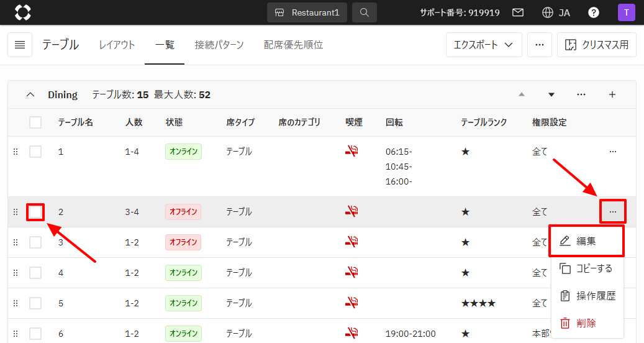This screenshot has width=644, height=343.
Task: Click the drag handle of table 4
Action: [16, 273]
